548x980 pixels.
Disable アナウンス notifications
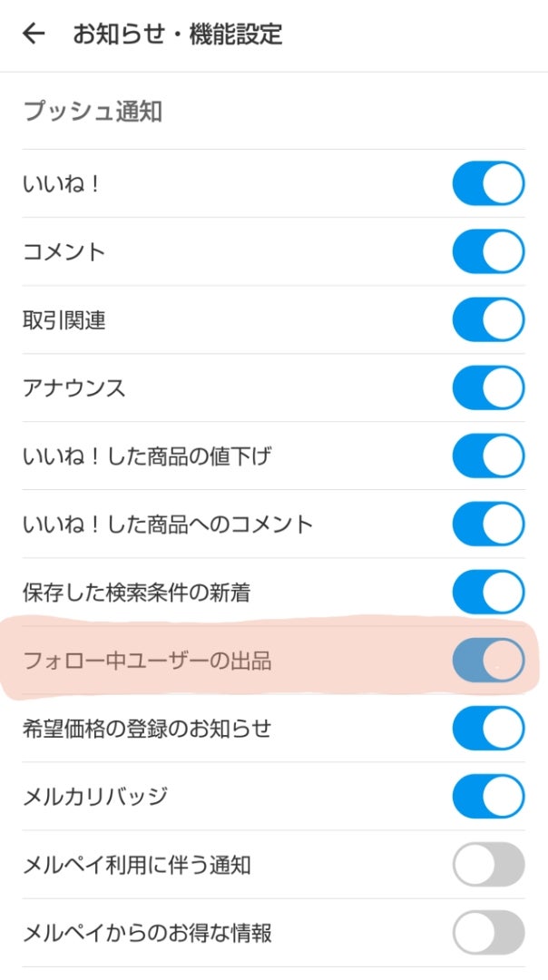pos(489,387)
